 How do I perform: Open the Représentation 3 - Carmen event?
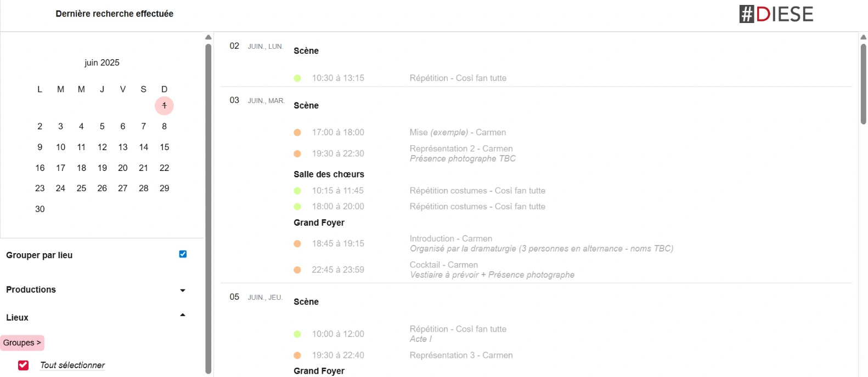pyautogui.click(x=461, y=356)
